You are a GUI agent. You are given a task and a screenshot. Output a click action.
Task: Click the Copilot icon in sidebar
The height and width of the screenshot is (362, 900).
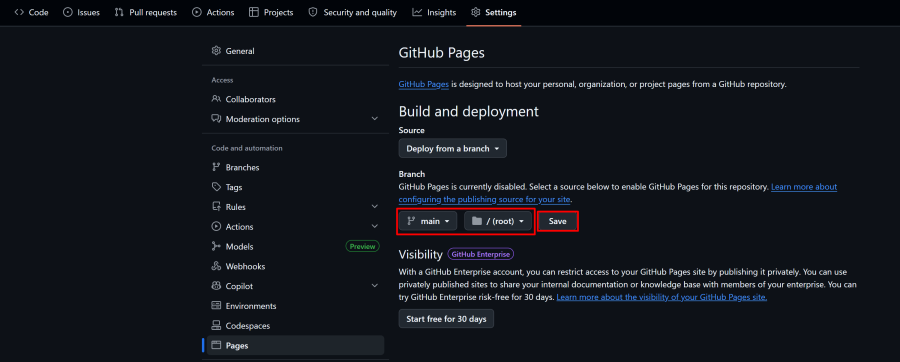pyautogui.click(x=216, y=286)
